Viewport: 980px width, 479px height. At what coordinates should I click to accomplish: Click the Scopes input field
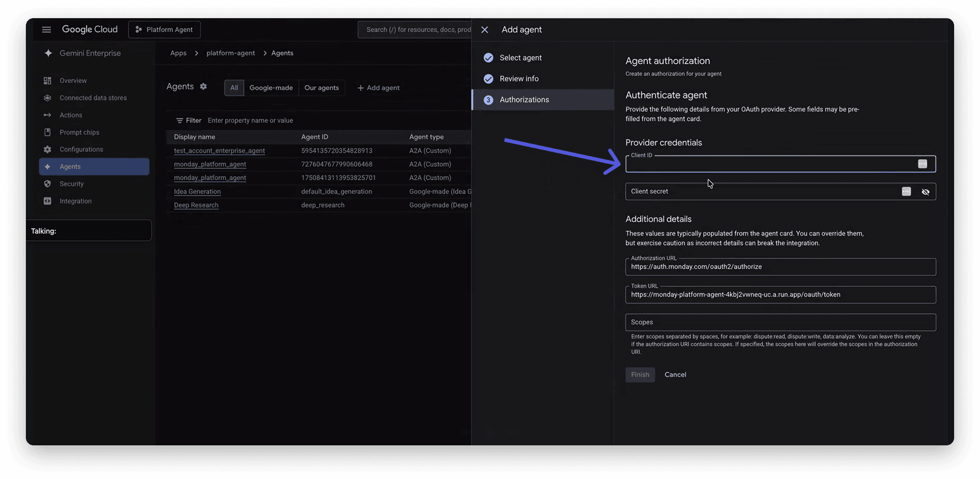coord(781,322)
